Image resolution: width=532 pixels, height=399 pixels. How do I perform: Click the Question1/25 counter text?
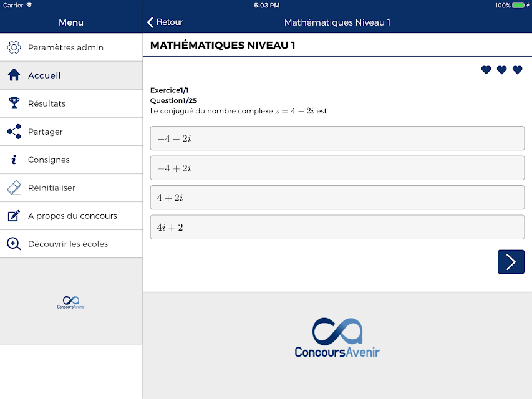tap(173, 100)
